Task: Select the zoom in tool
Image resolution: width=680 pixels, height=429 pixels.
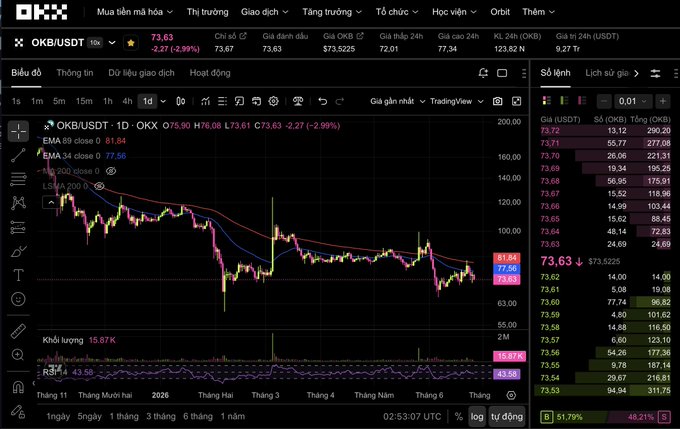Action: pyautogui.click(x=18, y=355)
